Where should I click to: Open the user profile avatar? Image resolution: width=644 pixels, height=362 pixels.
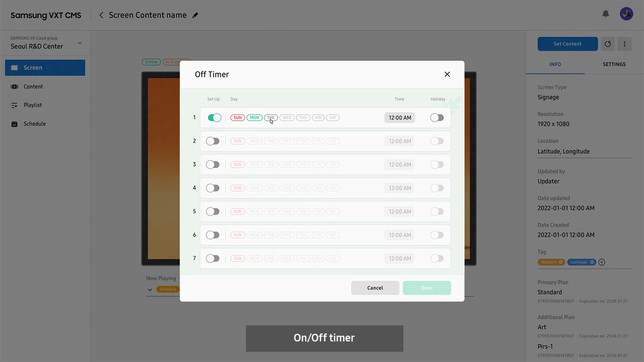click(x=626, y=14)
